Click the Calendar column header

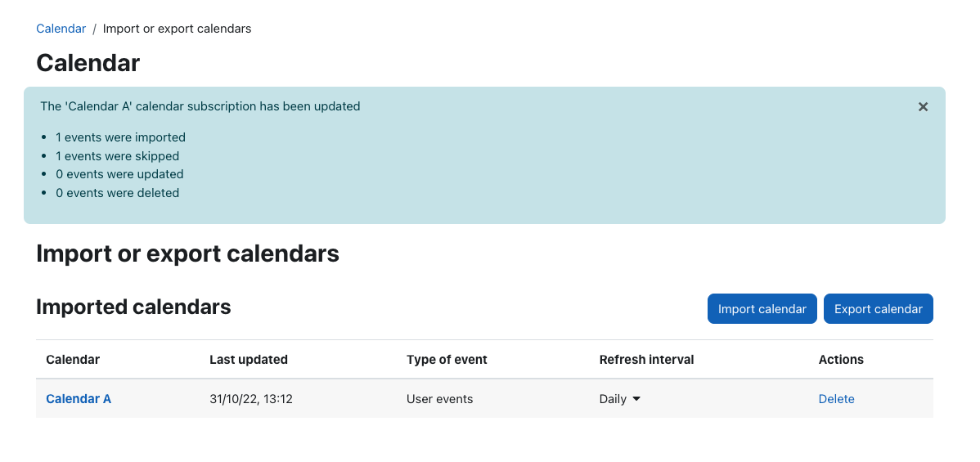(x=73, y=360)
